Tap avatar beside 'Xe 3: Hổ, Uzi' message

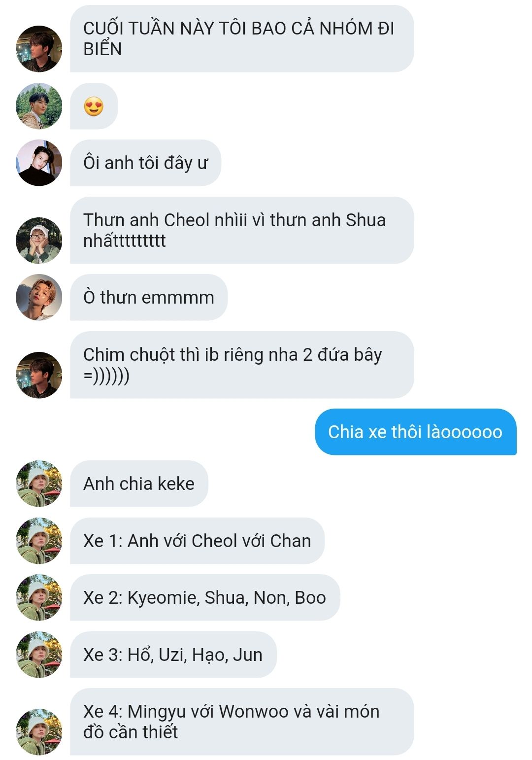coord(39,655)
